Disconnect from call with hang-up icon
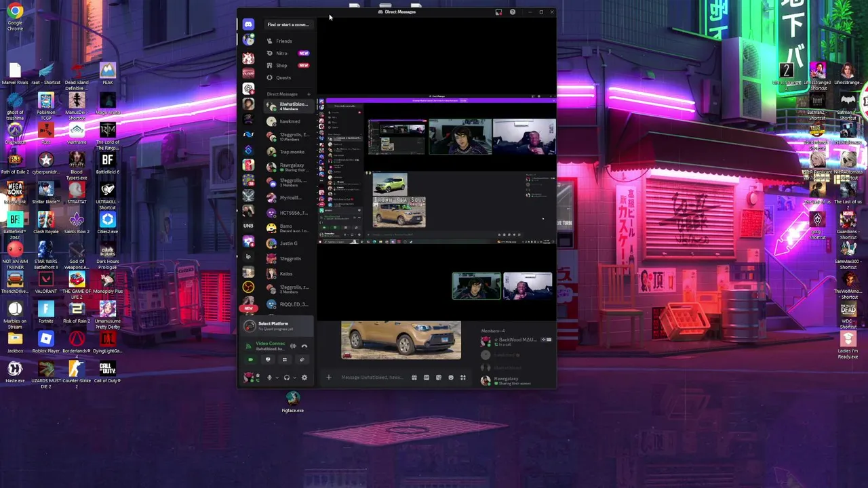This screenshot has width=868, height=488. [304, 346]
